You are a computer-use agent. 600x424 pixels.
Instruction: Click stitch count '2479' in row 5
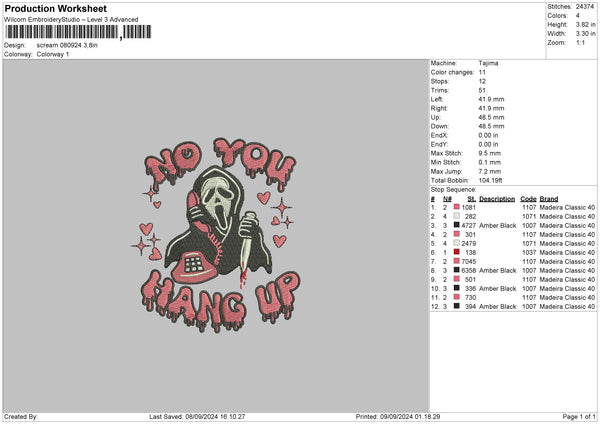click(x=469, y=243)
